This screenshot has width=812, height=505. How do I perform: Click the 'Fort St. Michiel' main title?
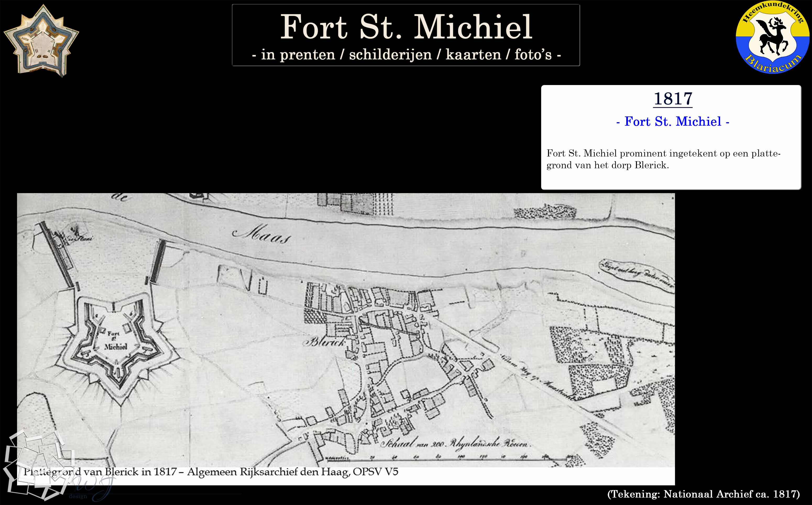pos(406,27)
